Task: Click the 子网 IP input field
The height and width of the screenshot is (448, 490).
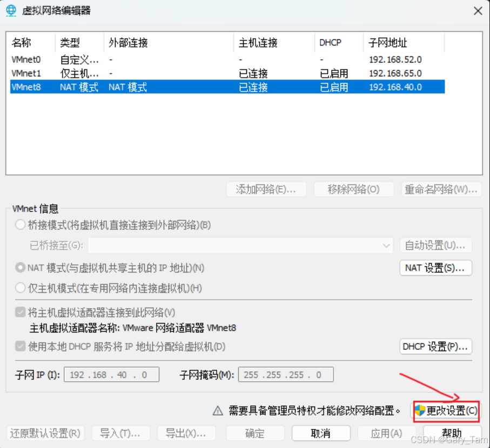Action: click(x=112, y=375)
